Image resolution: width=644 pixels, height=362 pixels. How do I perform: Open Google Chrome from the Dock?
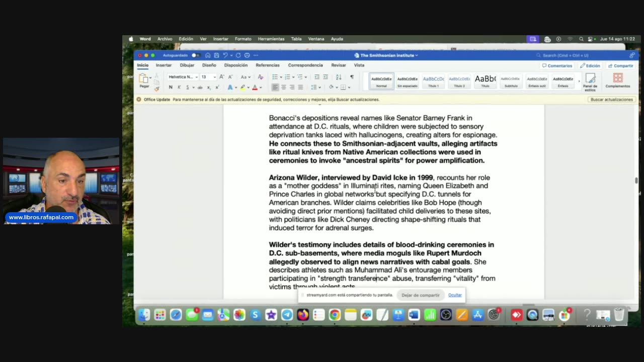coord(335,315)
